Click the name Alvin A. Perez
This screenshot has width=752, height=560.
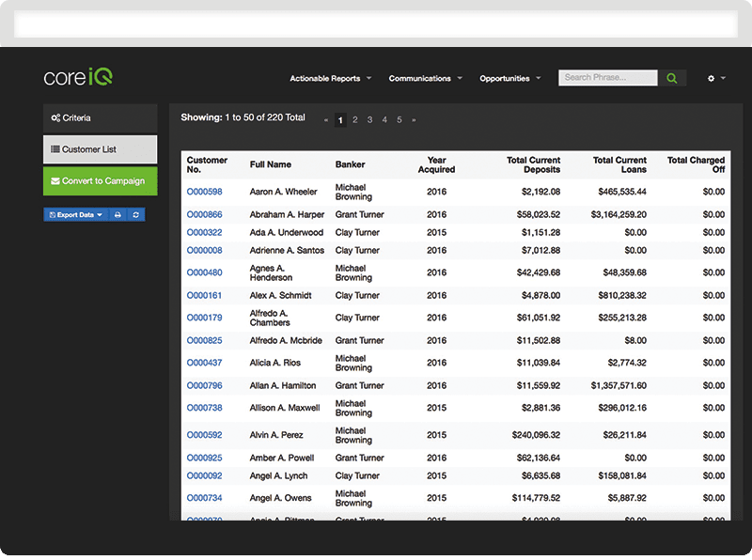point(276,435)
